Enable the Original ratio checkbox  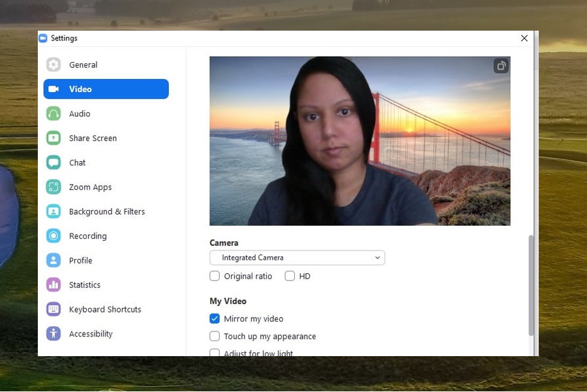215,276
